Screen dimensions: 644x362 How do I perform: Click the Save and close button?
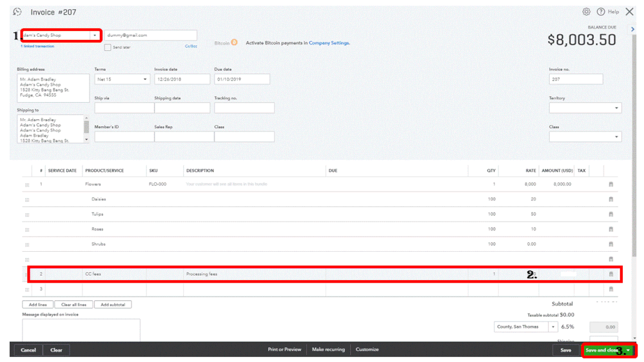pyautogui.click(x=603, y=350)
